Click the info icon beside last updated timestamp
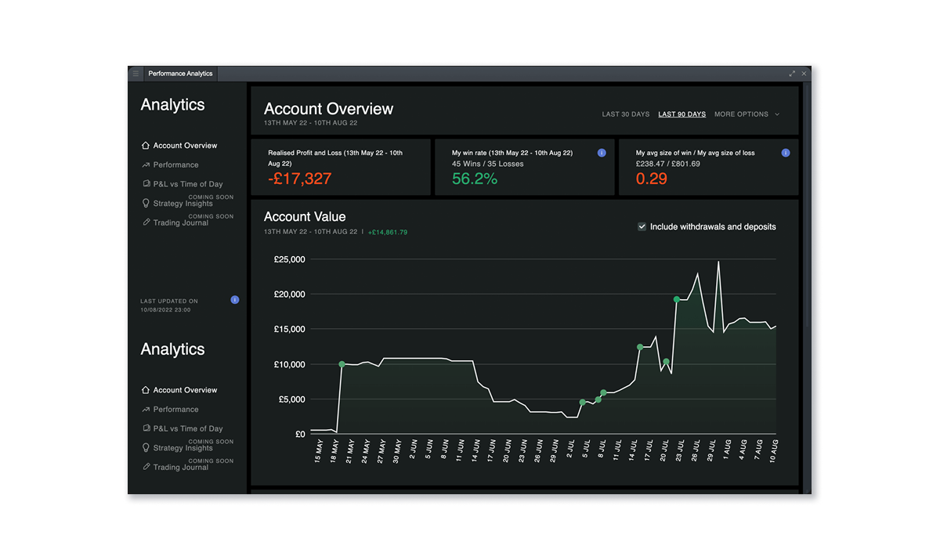 pos(234,300)
